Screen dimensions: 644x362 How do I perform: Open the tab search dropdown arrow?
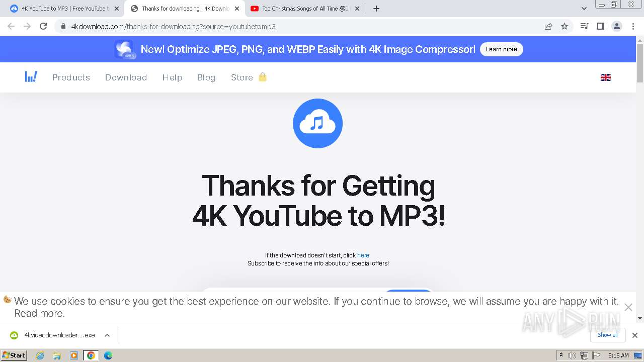pos(584,9)
